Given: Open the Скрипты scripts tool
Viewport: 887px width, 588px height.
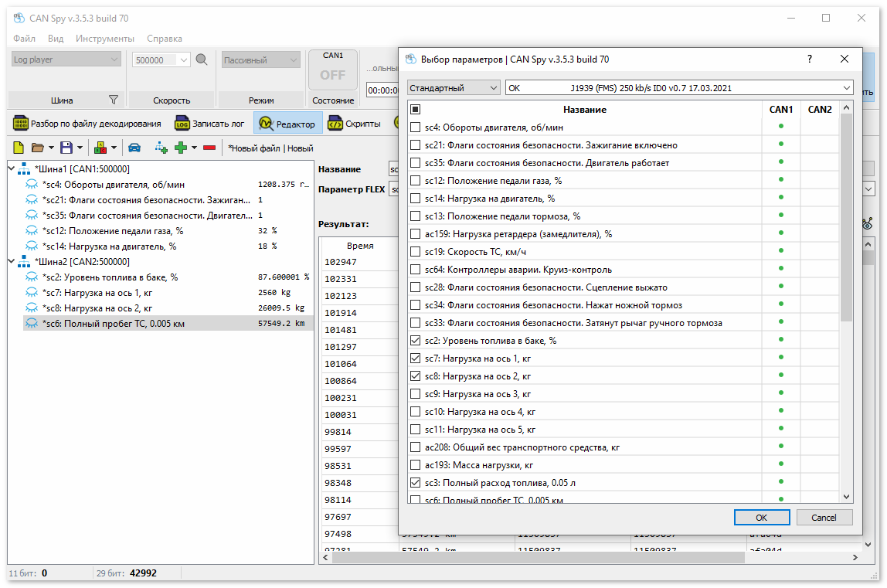Looking at the screenshot, I should tap(354, 124).
